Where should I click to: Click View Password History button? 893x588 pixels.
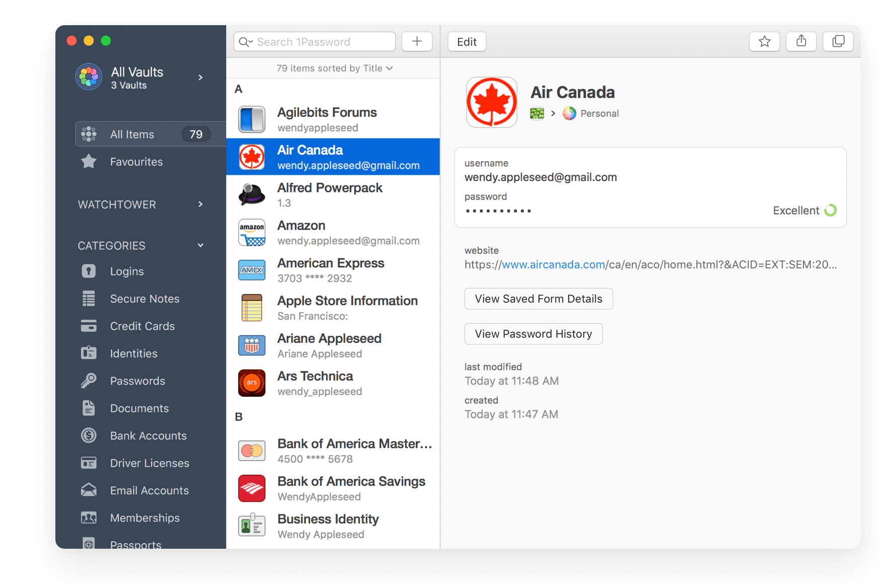pyautogui.click(x=534, y=334)
